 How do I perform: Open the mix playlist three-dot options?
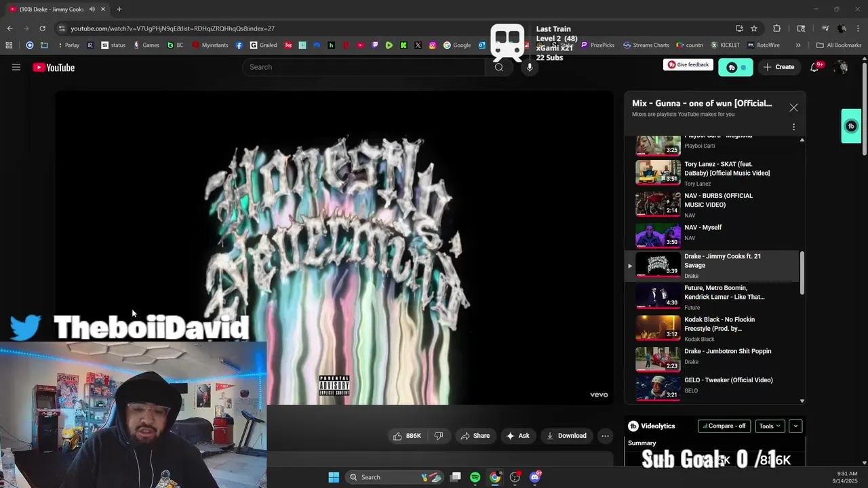click(x=793, y=127)
